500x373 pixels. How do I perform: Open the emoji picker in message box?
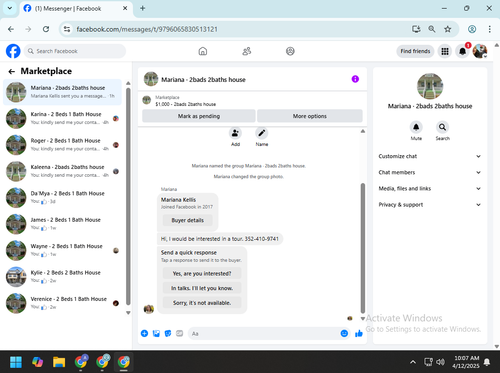[x=344, y=333]
